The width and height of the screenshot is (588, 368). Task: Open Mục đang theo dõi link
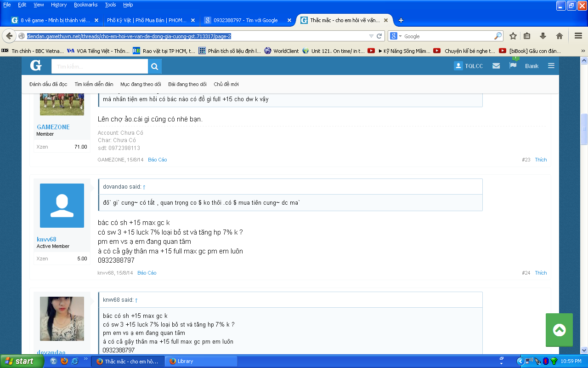click(141, 84)
